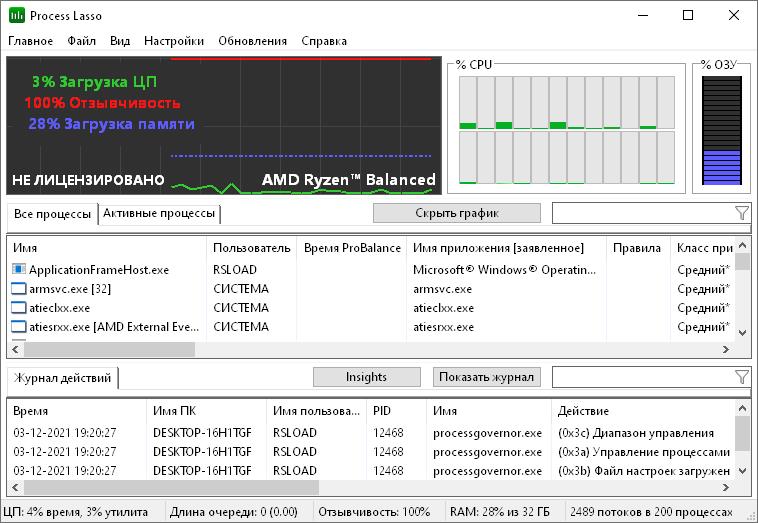
Task: Click the Показать журнал button
Action: [x=487, y=377]
